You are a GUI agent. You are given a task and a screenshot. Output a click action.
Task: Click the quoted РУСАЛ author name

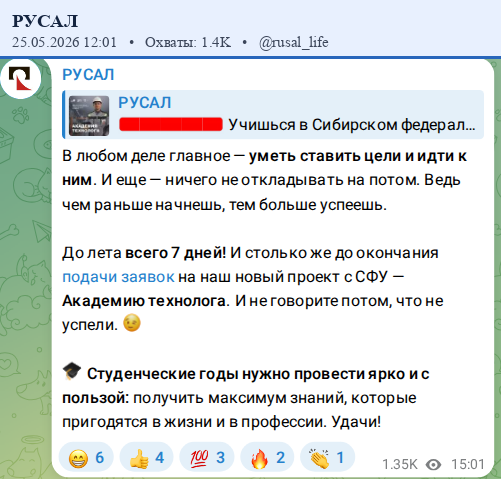coord(145,103)
